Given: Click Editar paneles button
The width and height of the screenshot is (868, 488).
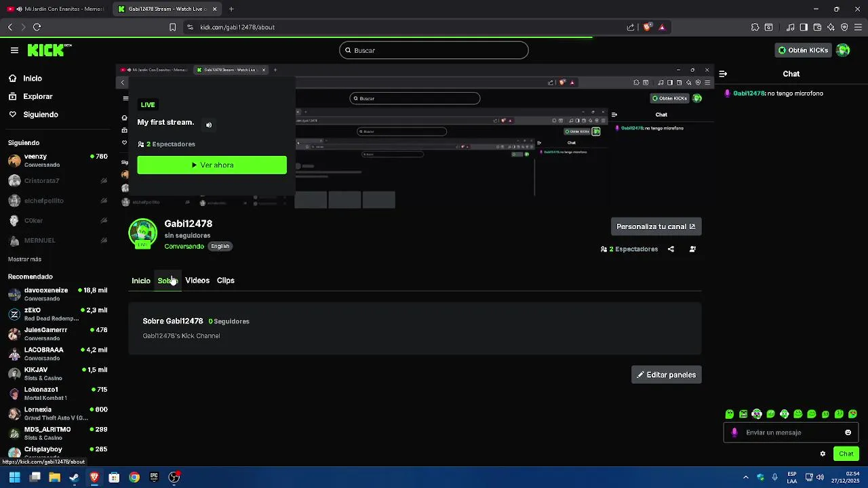Looking at the screenshot, I should point(666,375).
